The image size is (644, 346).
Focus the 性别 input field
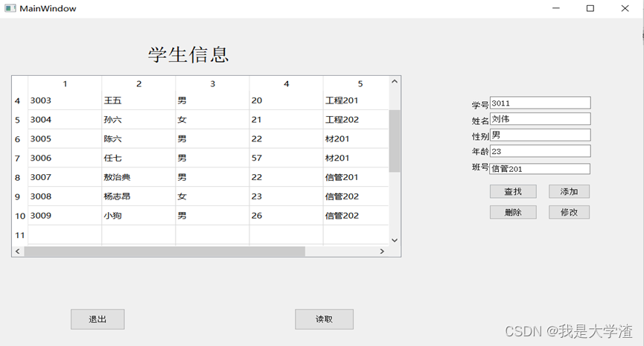pyautogui.click(x=540, y=135)
